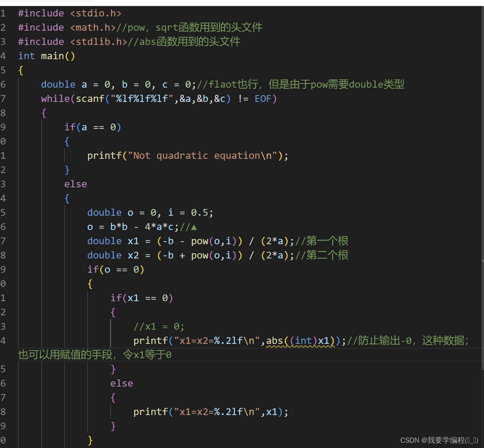Click the condition 'if(o == 0)'

[116, 270]
